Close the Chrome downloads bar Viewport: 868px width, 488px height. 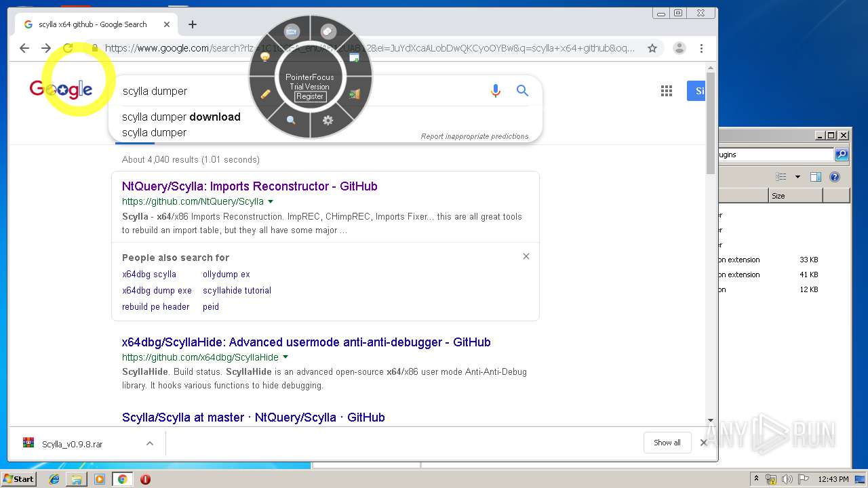tap(703, 443)
